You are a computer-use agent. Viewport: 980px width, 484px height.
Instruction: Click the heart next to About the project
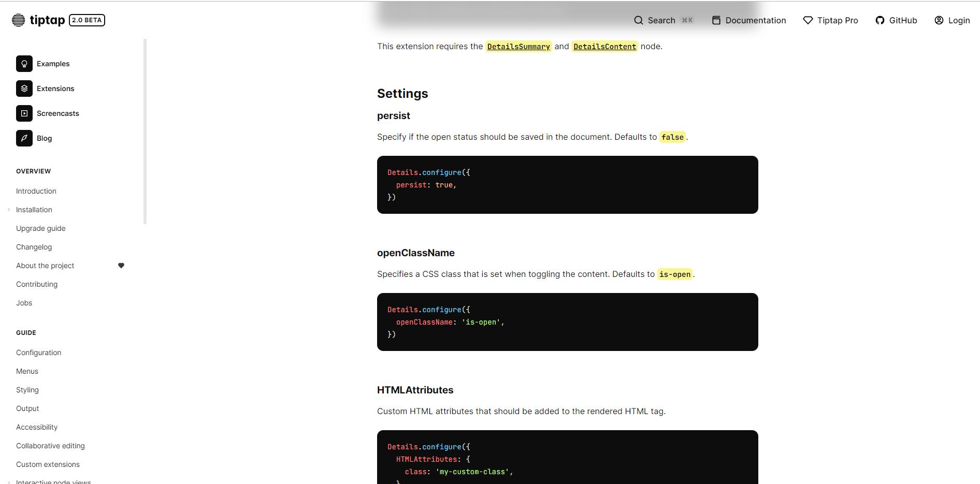pyautogui.click(x=121, y=265)
